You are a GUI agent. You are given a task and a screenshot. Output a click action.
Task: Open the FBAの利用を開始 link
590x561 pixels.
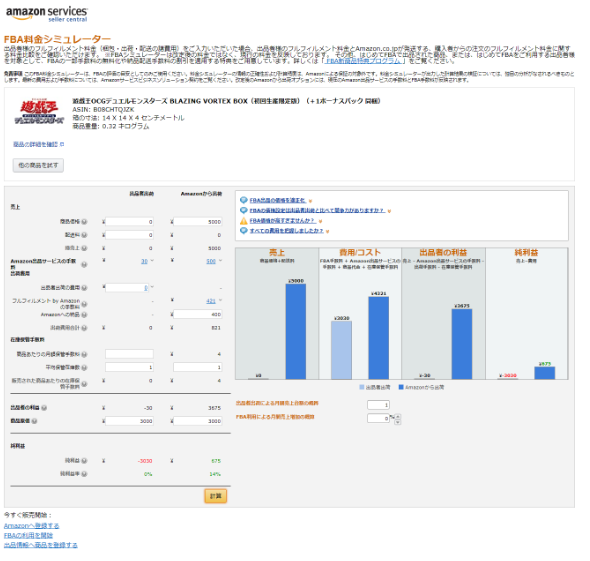(28, 535)
